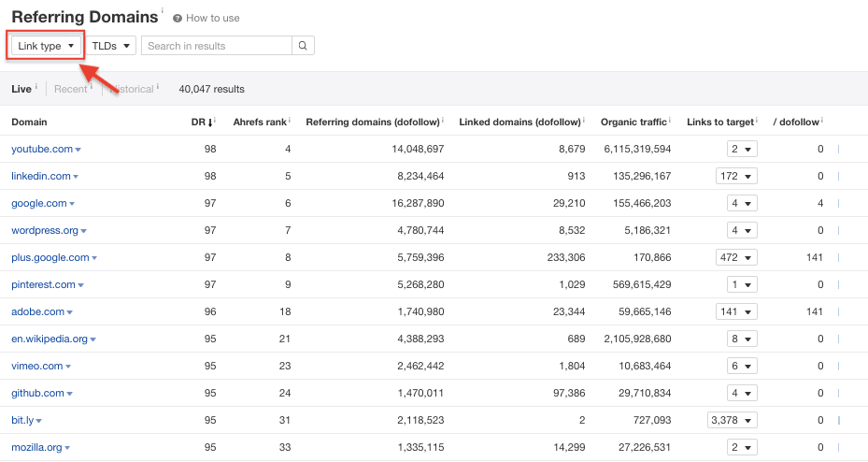Click info icon beside Links to target header

coord(758,121)
